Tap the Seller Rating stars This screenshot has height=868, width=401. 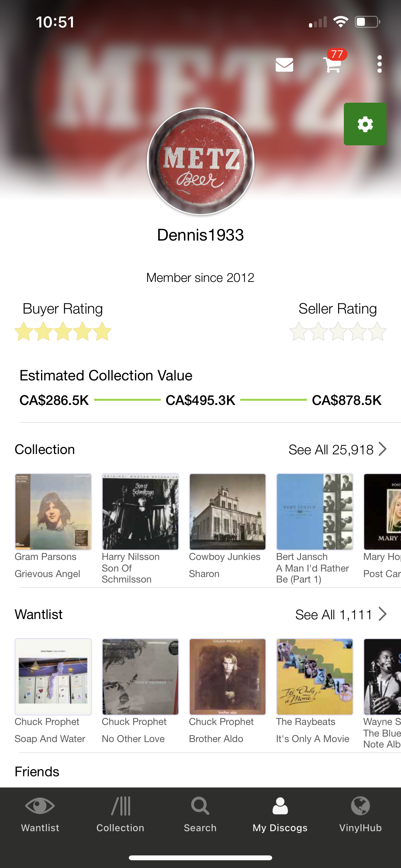[338, 332]
